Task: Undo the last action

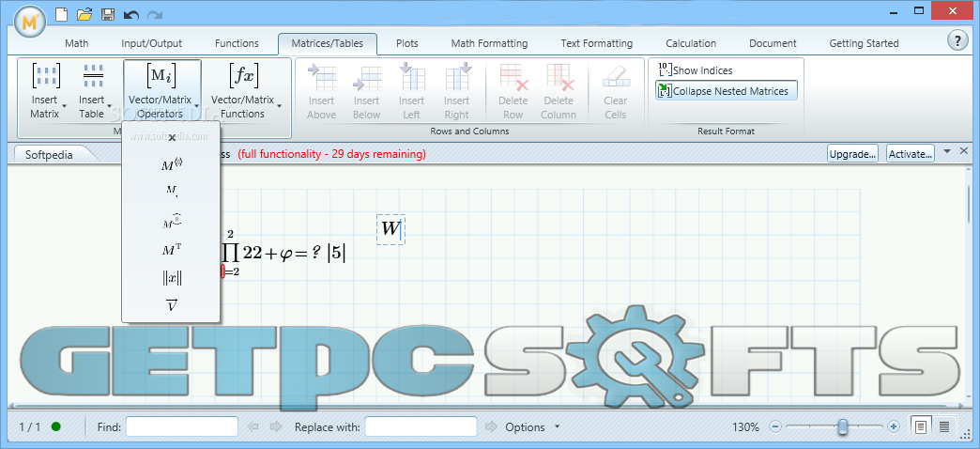Action: [131, 14]
